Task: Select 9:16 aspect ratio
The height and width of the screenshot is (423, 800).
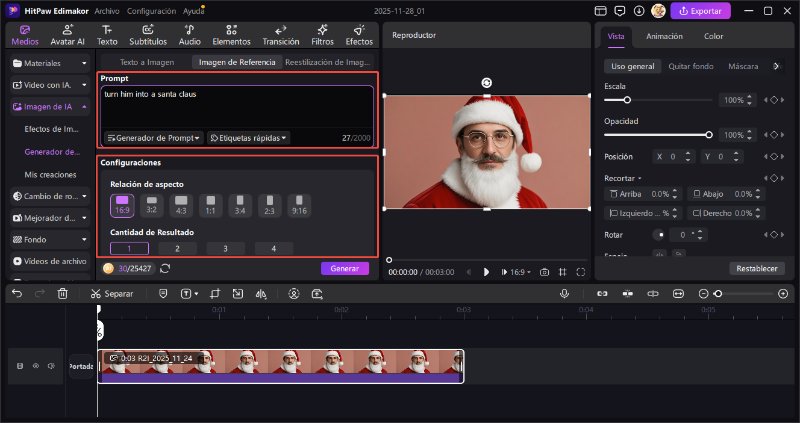Action: (299, 205)
